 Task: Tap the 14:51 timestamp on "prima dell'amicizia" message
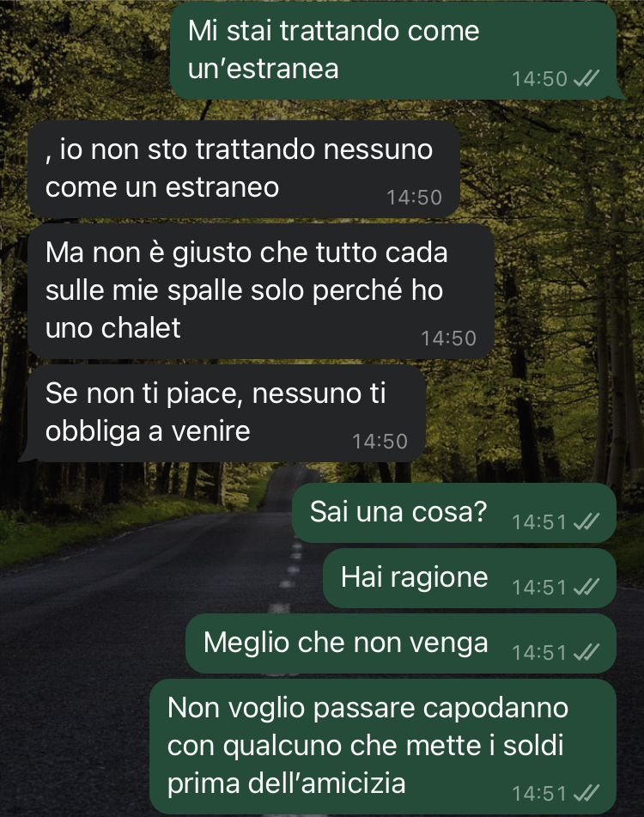(x=539, y=794)
